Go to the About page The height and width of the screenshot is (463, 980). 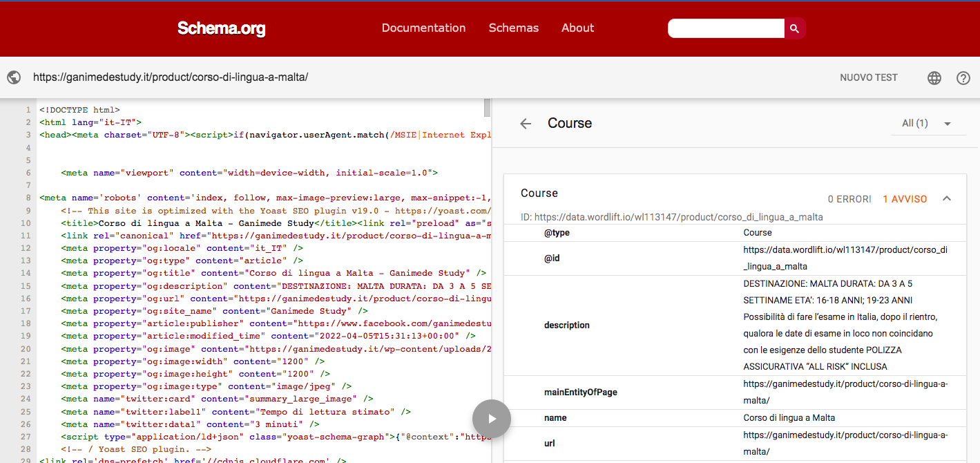click(x=577, y=28)
